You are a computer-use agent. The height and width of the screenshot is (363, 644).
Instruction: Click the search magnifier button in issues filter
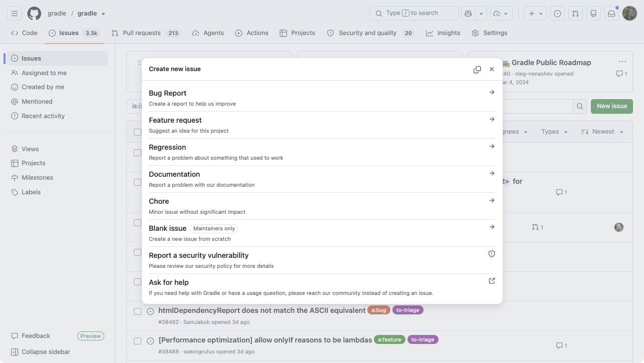point(580,106)
